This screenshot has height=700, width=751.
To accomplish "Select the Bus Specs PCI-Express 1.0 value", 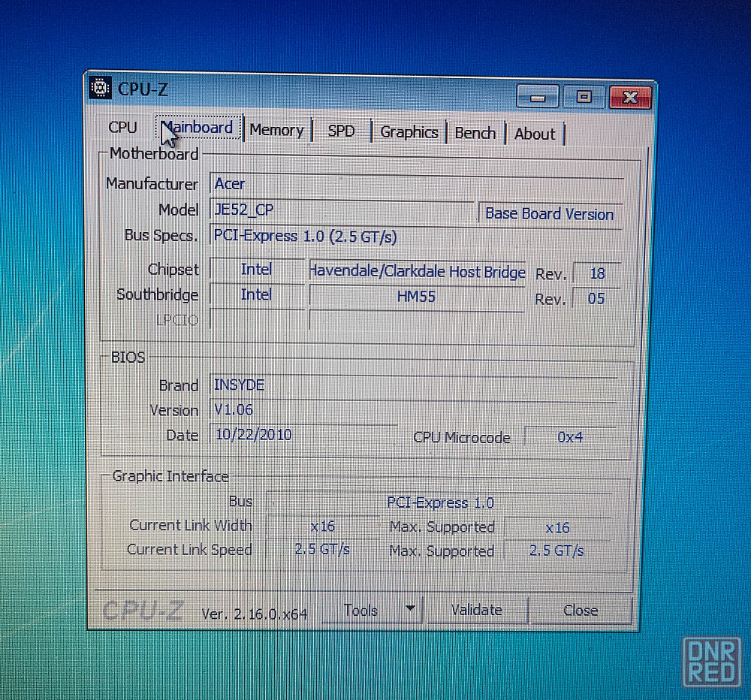I will (416, 237).
